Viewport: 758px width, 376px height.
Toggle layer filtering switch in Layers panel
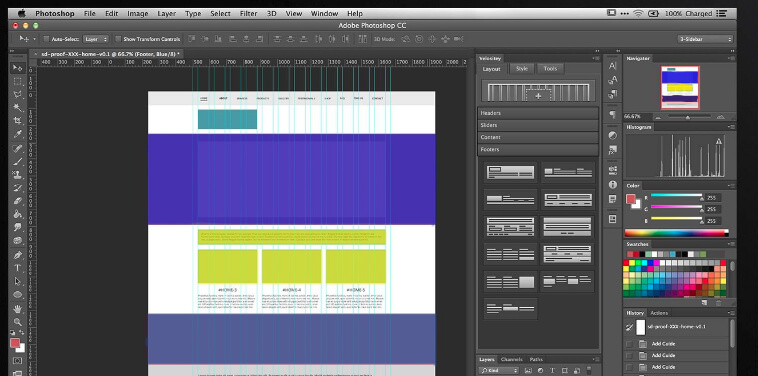pyautogui.click(x=589, y=371)
